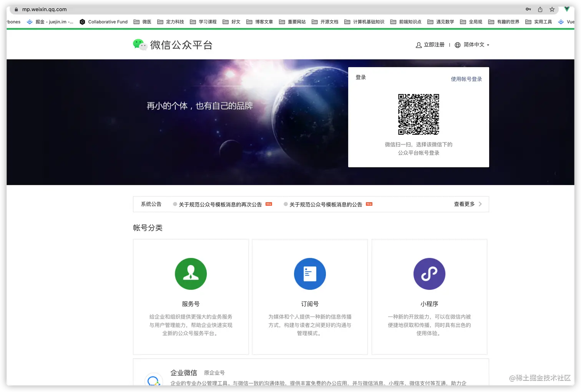Open the 服务号 card title
This screenshot has width=581, height=392.
pos(191,304)
